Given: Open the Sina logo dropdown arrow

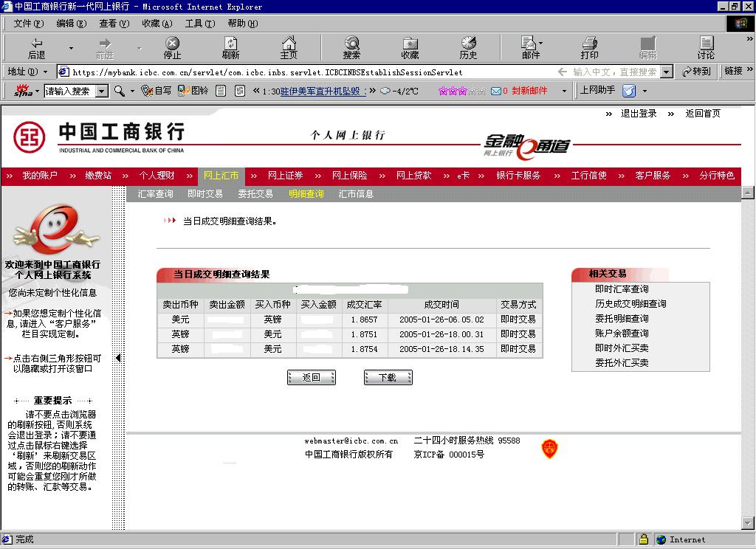Looking at the screenshot, I should tap(37, 91).
